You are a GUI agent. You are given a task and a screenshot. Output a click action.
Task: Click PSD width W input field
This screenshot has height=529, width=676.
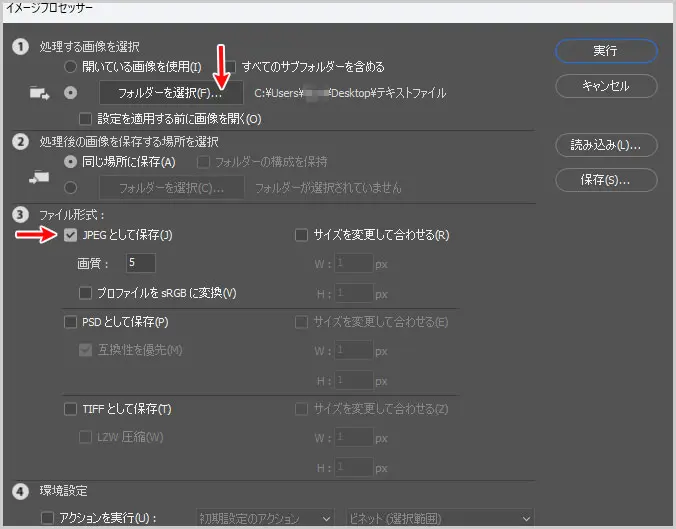354,350
